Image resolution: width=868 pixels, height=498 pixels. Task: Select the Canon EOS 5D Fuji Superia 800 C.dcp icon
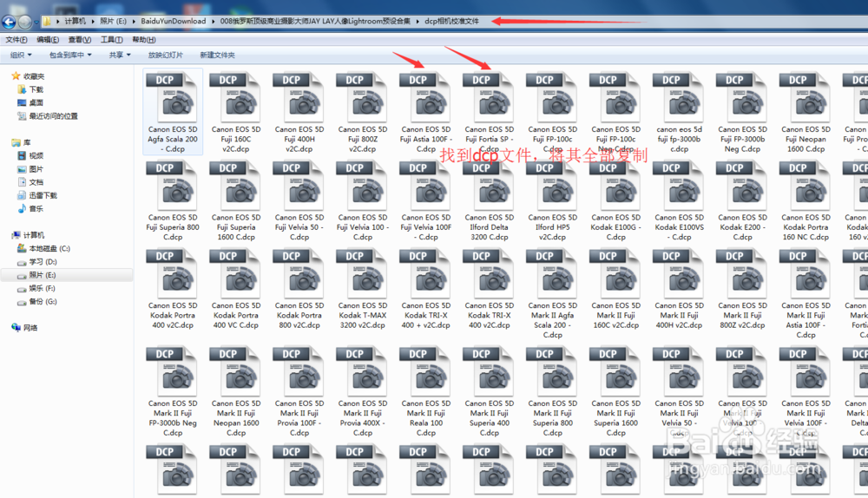(x=172, y=186)
